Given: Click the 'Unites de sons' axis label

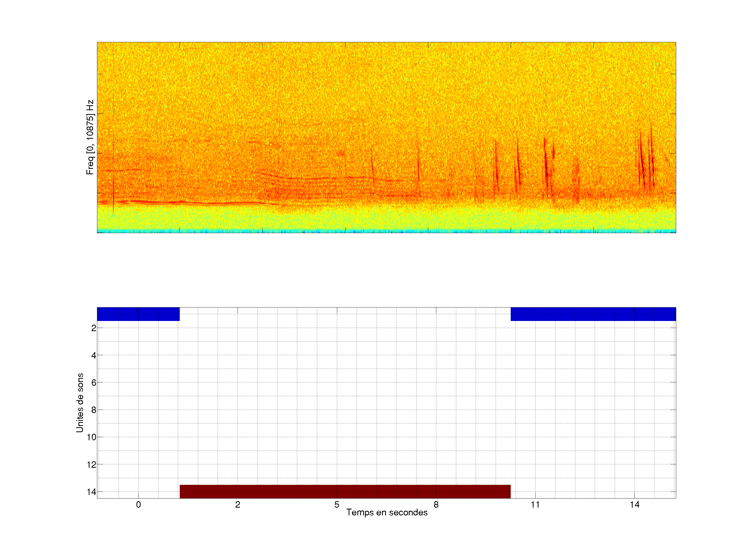Looking at the screenshot, I should (80, 402).
